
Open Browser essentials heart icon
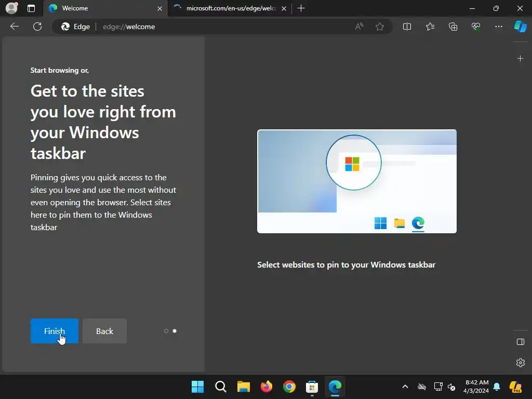pos(476,26)
